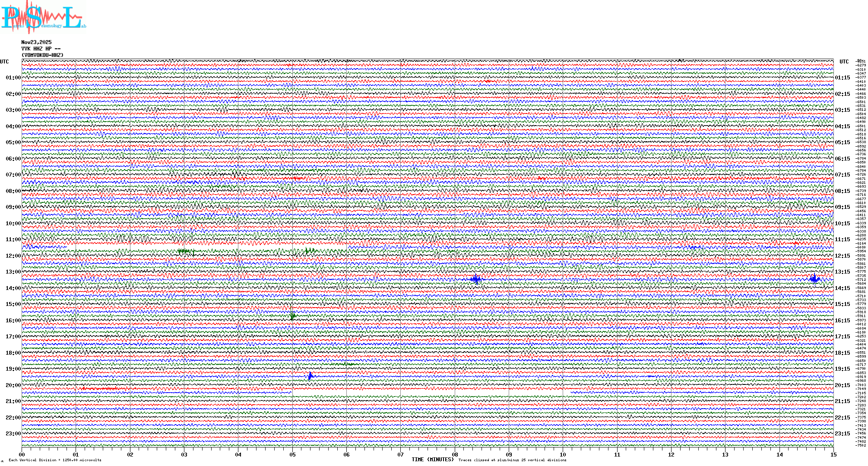Click the Nov23,2025 date label
The height and width of the screenshot is (466, 868).
pyautogui.click(x=36, y=42)
